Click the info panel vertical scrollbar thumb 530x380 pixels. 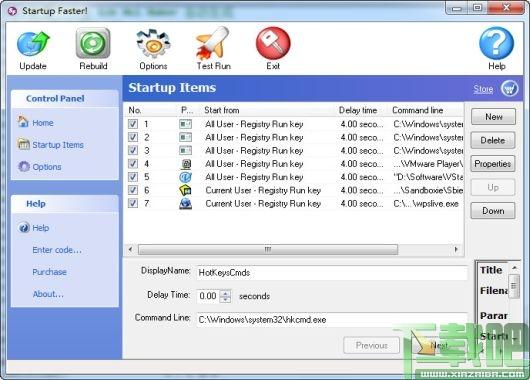[514, 286]
